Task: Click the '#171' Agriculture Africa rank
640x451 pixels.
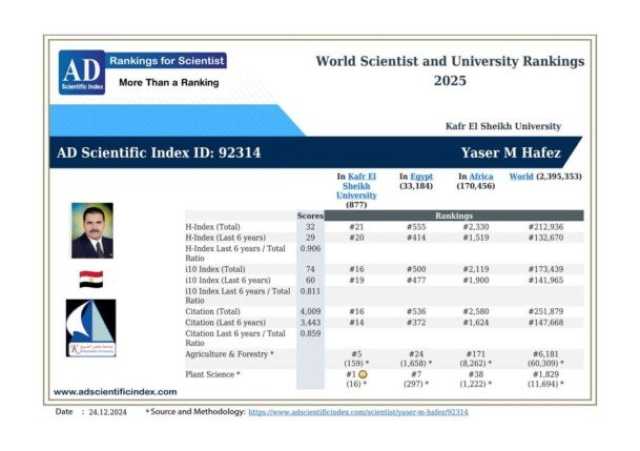Action: 476,354
